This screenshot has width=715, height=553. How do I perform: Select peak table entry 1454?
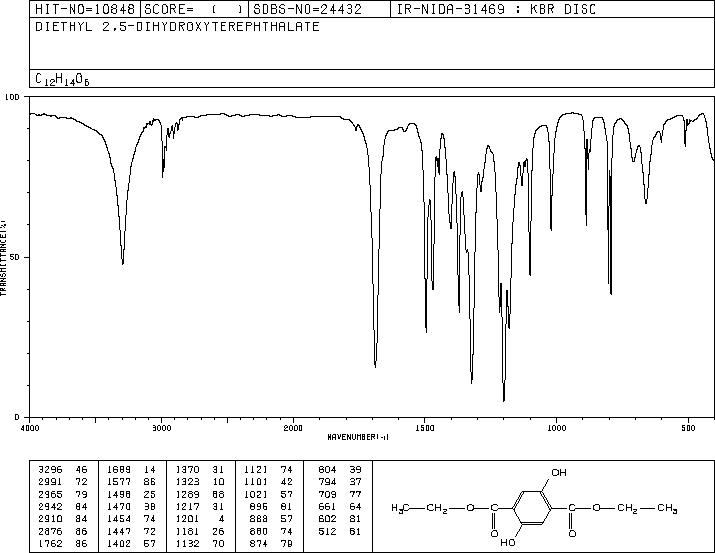pos(119,519)
